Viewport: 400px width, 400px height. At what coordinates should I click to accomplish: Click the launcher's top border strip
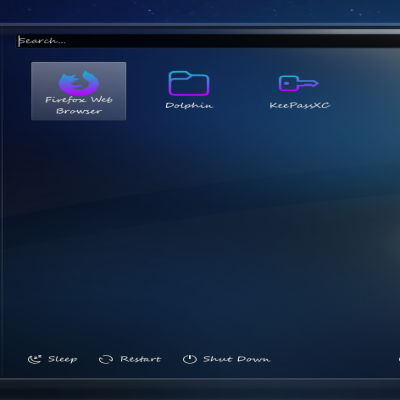(200, 25)
